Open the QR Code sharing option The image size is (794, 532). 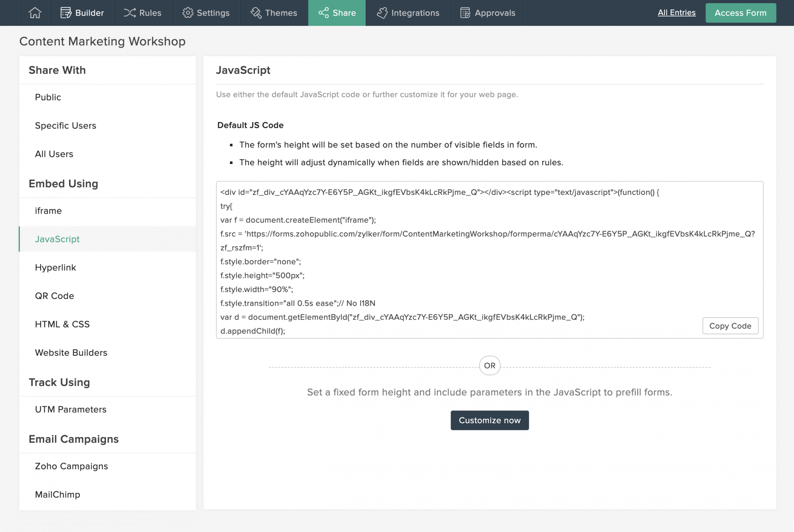tap(54, 296)
